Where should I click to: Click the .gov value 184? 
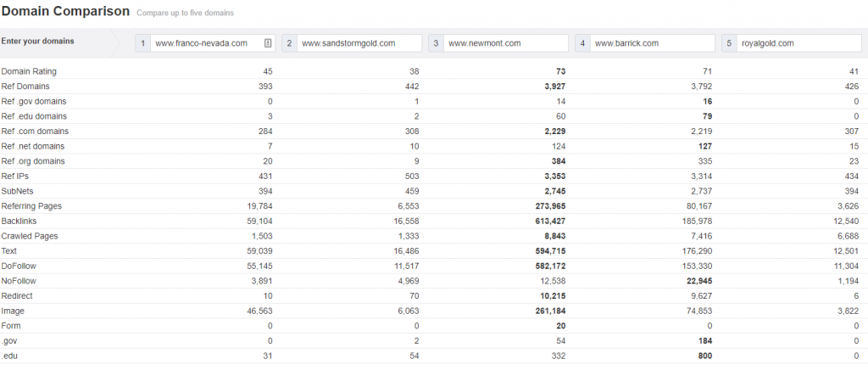tap(705, 340)
